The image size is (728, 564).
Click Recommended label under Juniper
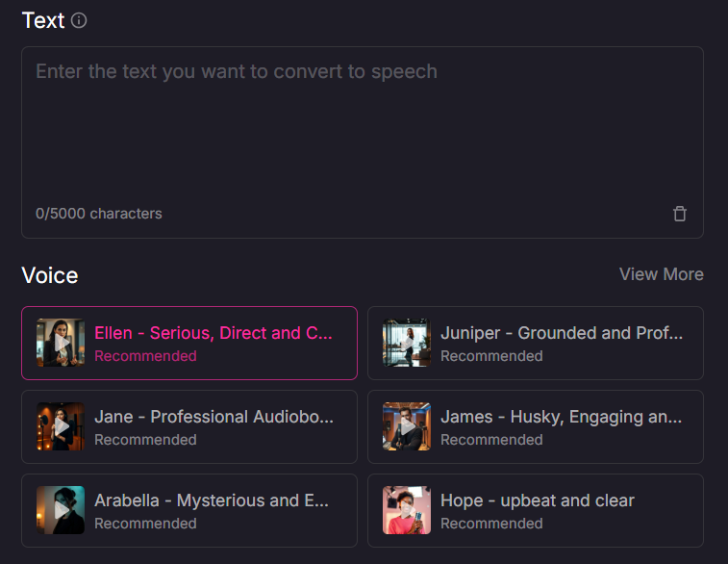click(491, 356)
